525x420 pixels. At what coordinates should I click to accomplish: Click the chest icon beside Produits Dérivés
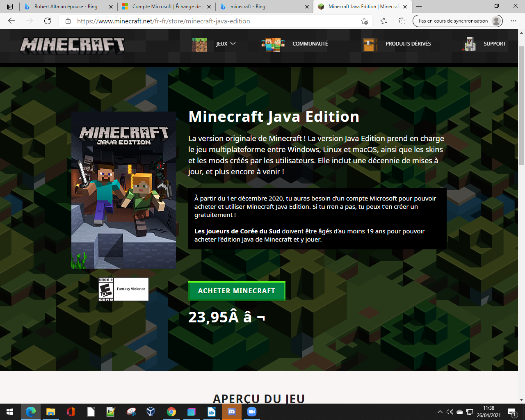click(x=370, y=44)
